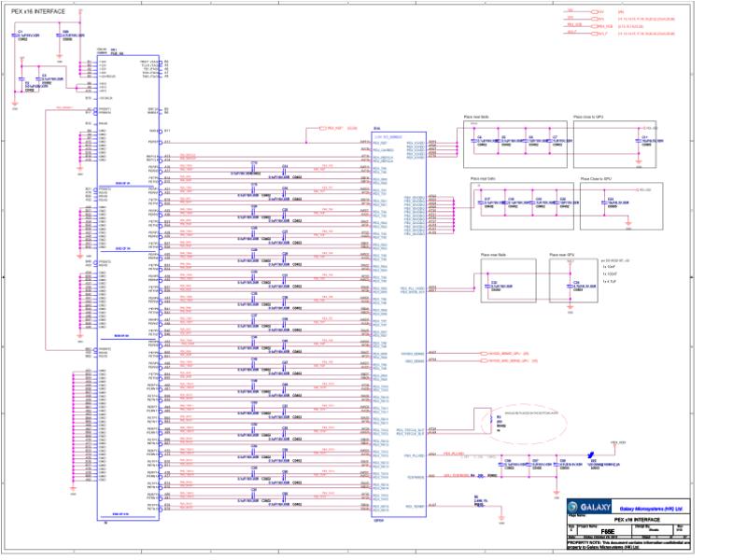
Task: Click the PEX x16 INTERFACE page name field
Action: click(x=637, y=520)
